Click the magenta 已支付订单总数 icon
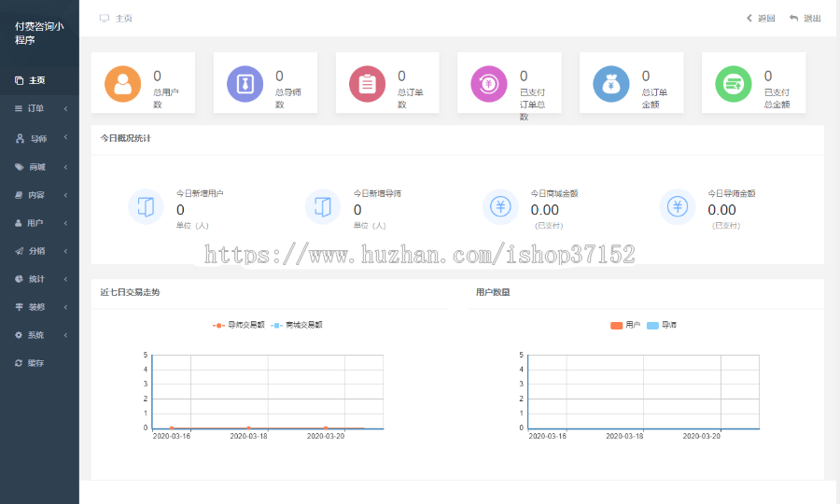This screenshot has width=840, height=504. pos(488,84)
